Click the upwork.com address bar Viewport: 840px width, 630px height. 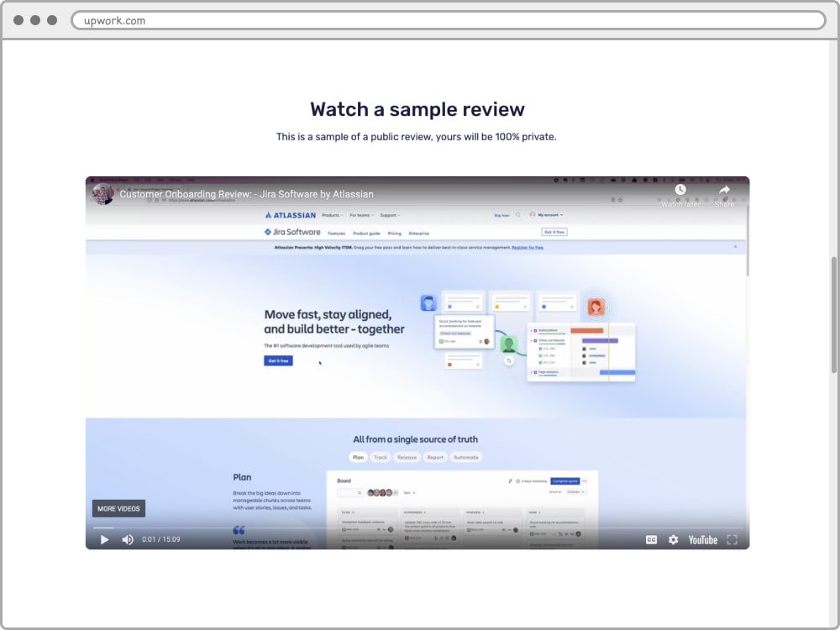point(449,20)
